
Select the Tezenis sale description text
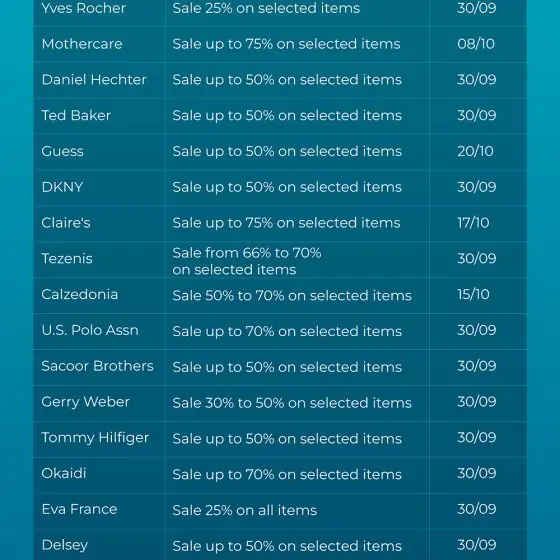(247, 261)
